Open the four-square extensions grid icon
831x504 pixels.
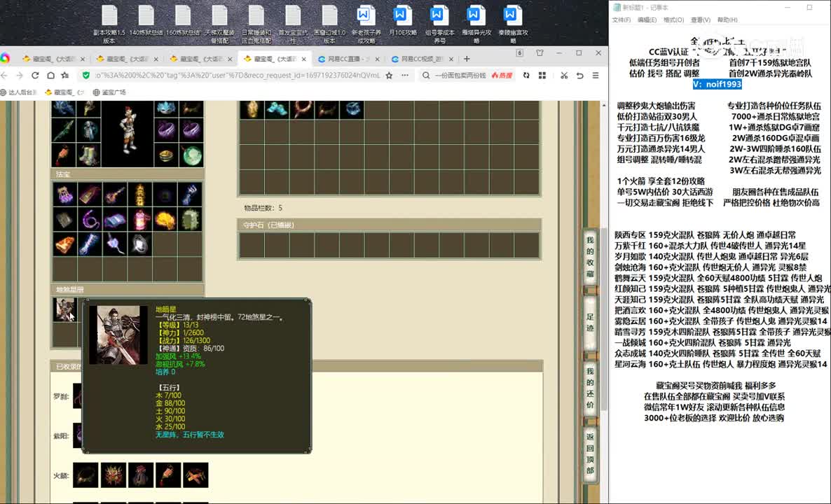click(x=542, y=76)
